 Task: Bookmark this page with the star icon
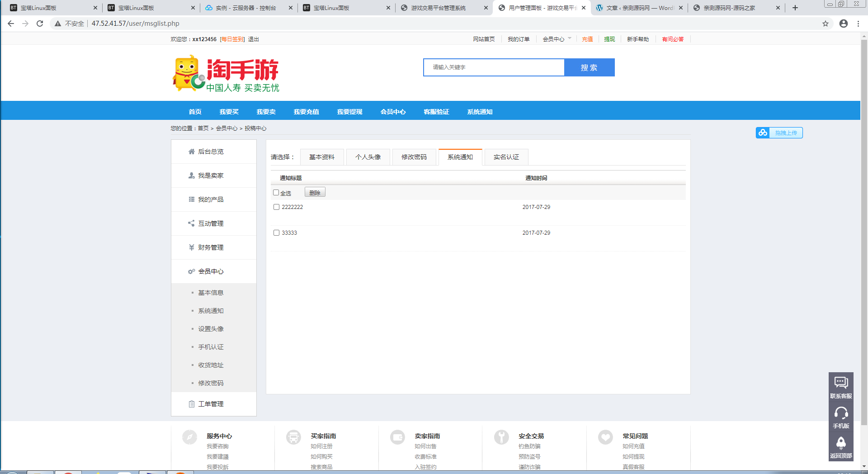click(826, 24)
